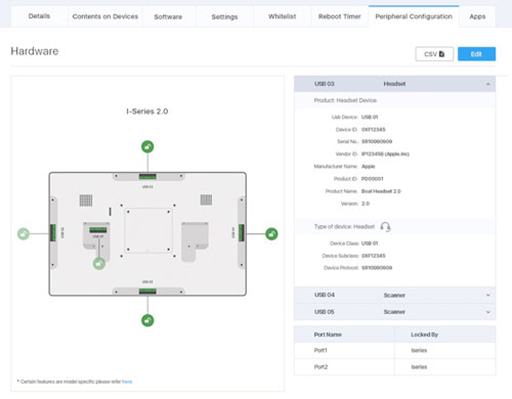512x399 pixels.
Task: Click the faded inner USB port lock icon
Action: [x=99, y=264]
